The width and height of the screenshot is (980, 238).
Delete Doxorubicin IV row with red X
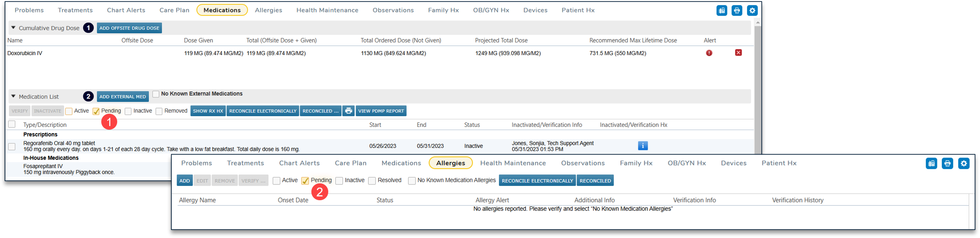point(738,53)
